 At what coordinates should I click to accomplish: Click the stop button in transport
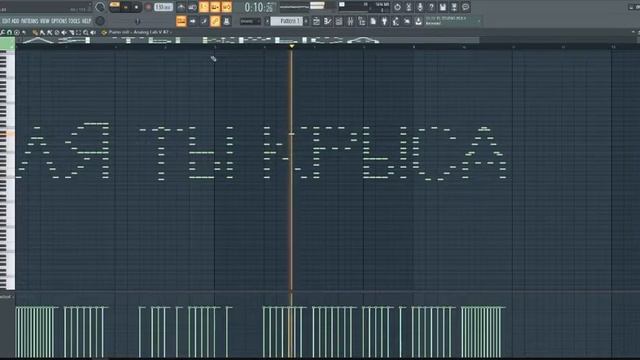tap(136, 7)
